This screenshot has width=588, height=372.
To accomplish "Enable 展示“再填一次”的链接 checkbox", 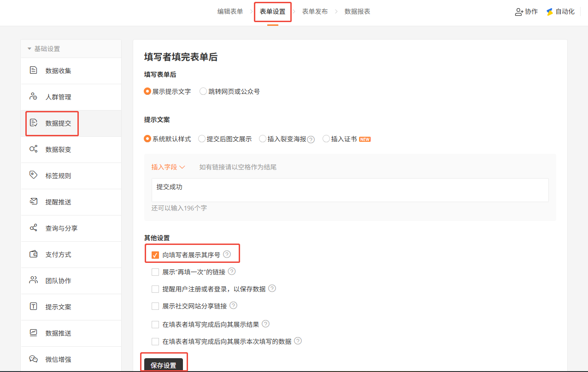I will coord(155,272).
